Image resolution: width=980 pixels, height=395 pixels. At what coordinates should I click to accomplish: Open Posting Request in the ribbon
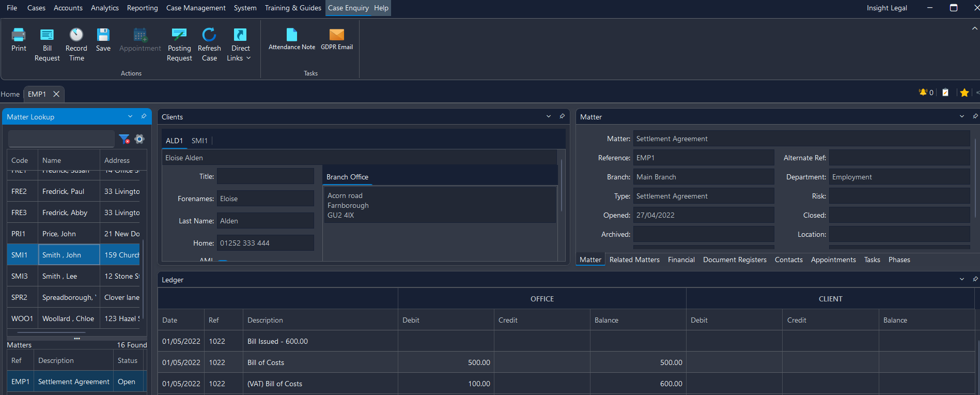click(179, 44)
